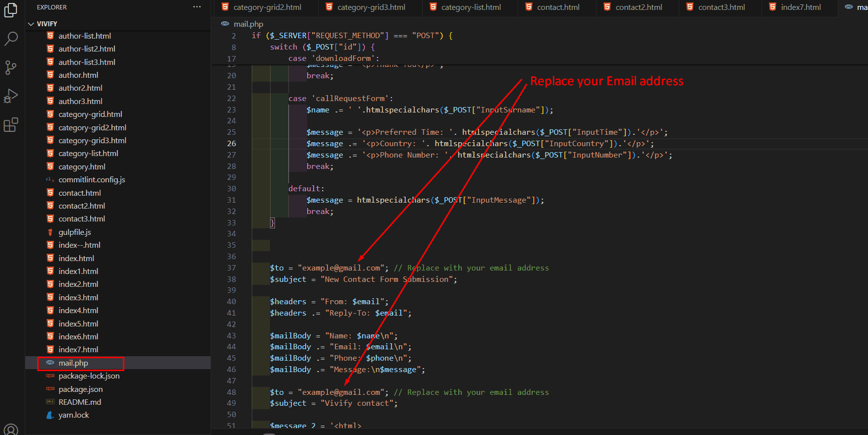Open category-grid3.html in the file tree

pyautogui.click(x=92, y=140)
